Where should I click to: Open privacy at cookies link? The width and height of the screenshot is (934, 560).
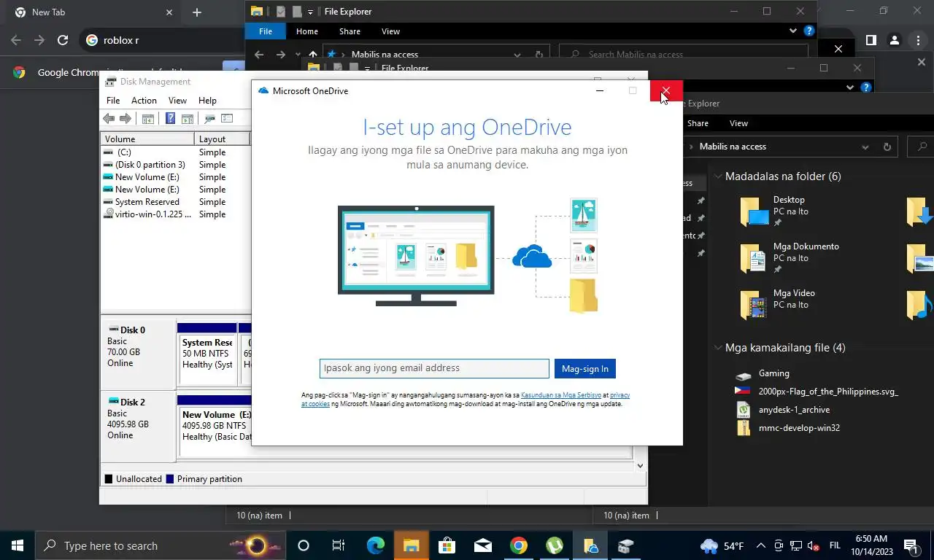(466, 400)
